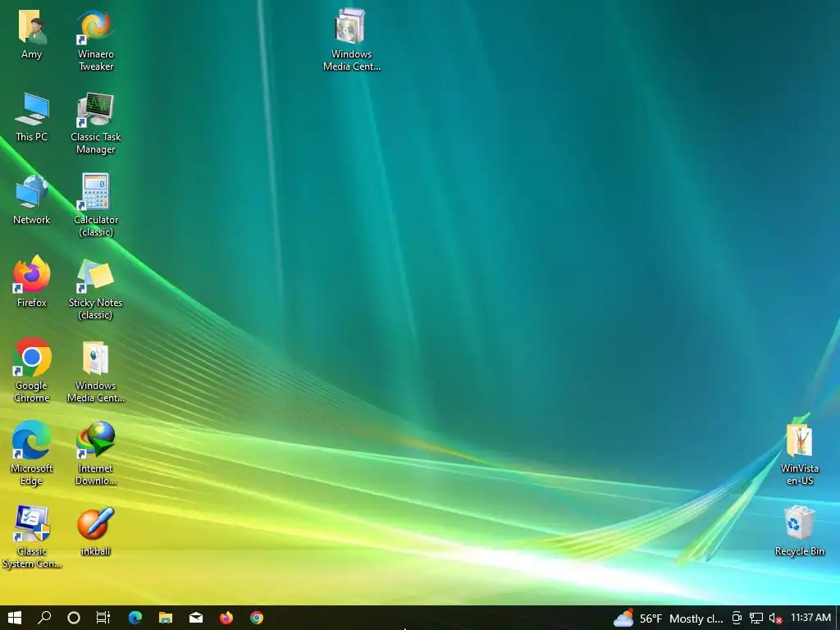840x630 pixels.
Task: Open File Explorer from taskbar
Action: 166,618
